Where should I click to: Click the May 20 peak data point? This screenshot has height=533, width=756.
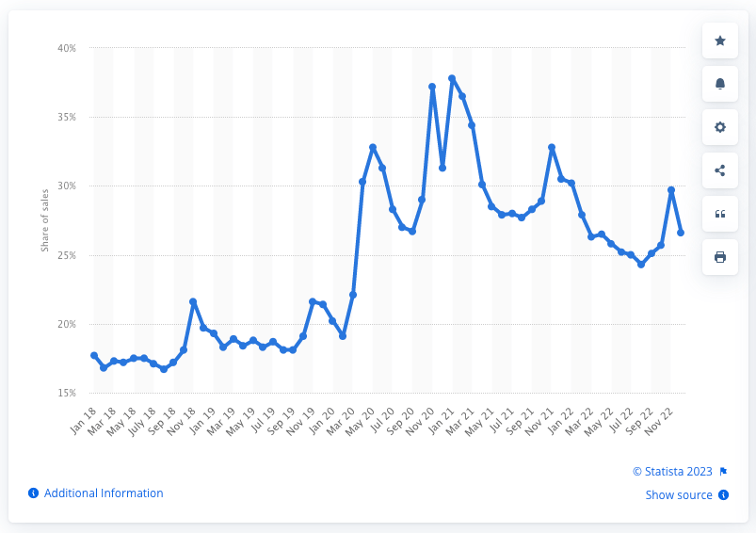pos(373,147)
